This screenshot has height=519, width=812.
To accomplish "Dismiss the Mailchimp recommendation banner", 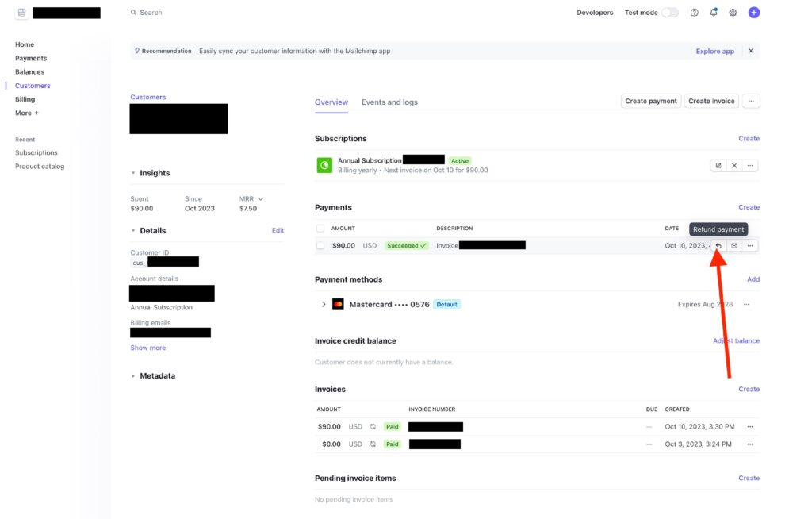I will point(751,51).
